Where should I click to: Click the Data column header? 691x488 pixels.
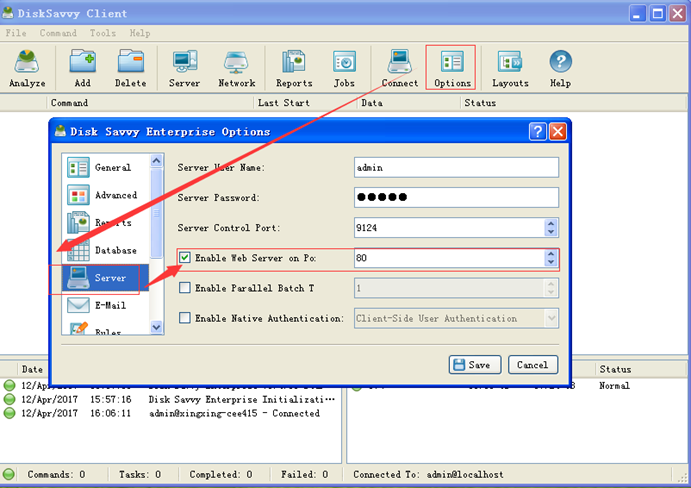click(408, 103)
